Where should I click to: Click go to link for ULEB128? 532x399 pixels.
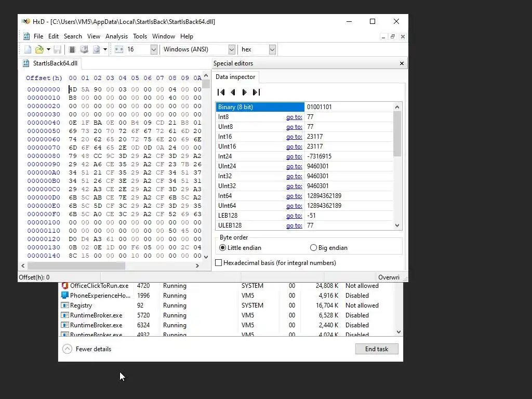pos(294,225)
